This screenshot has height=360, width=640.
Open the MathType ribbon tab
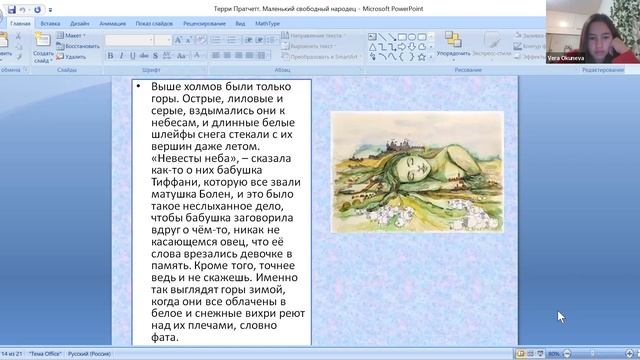click(x=267, y=24)
